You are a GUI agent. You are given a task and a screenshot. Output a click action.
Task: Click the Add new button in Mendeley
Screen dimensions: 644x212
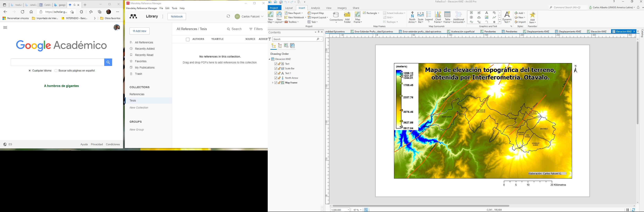click(x=140, y=31)
